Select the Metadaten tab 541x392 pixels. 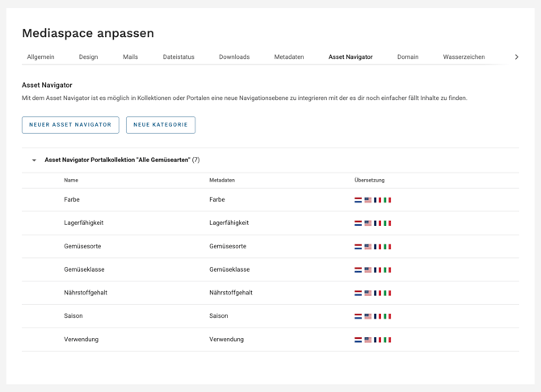[x=288, y=57]
